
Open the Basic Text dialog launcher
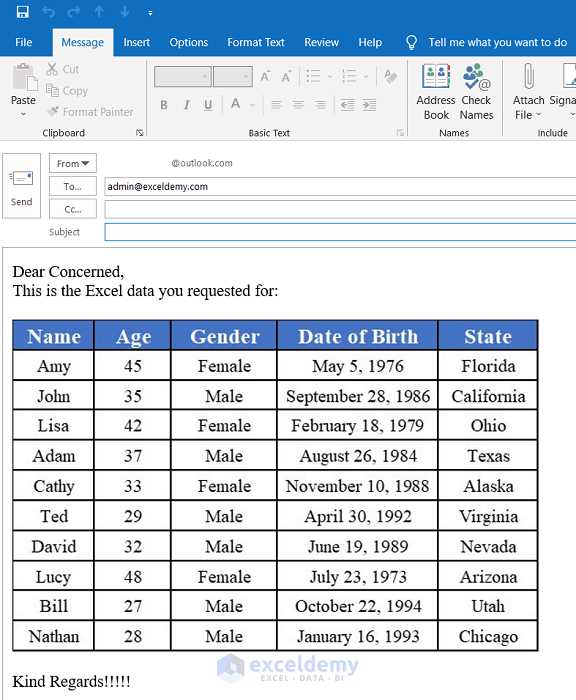(x=400, y=132)
